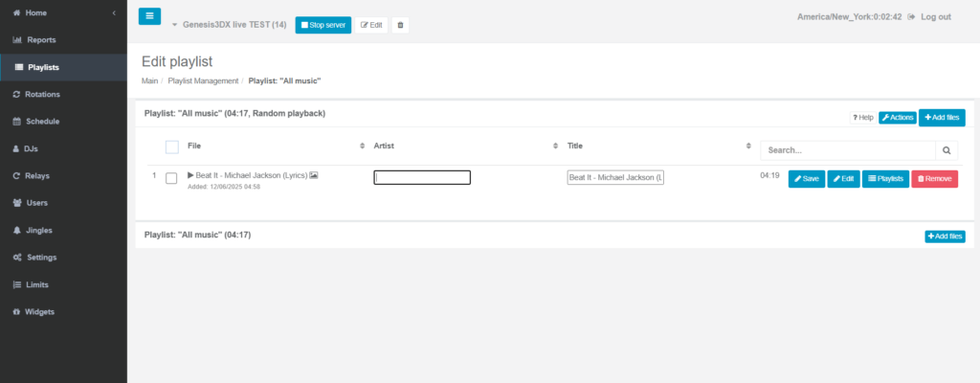Screen dimensions: 980x383
Task: Click the Log out icon link
Action: 911,17
